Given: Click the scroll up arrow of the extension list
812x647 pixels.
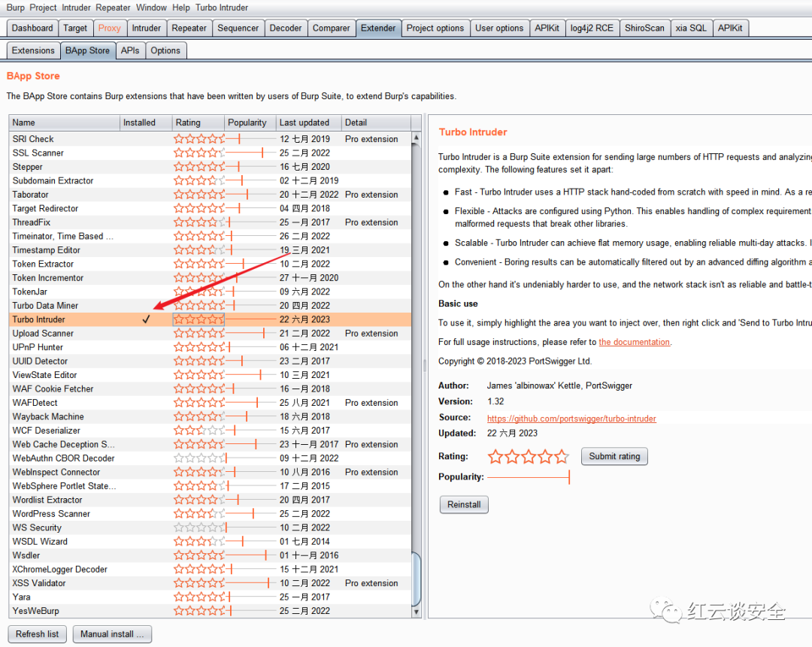Looking at the screenshot, I should click(416, 138).
